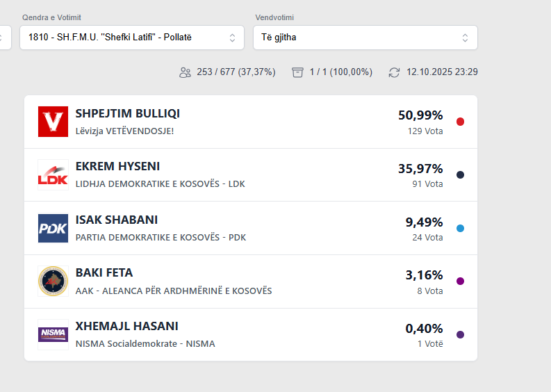Click the ballot box counted icon
Viewport: 551px width, 392px height.
(298, 72)
